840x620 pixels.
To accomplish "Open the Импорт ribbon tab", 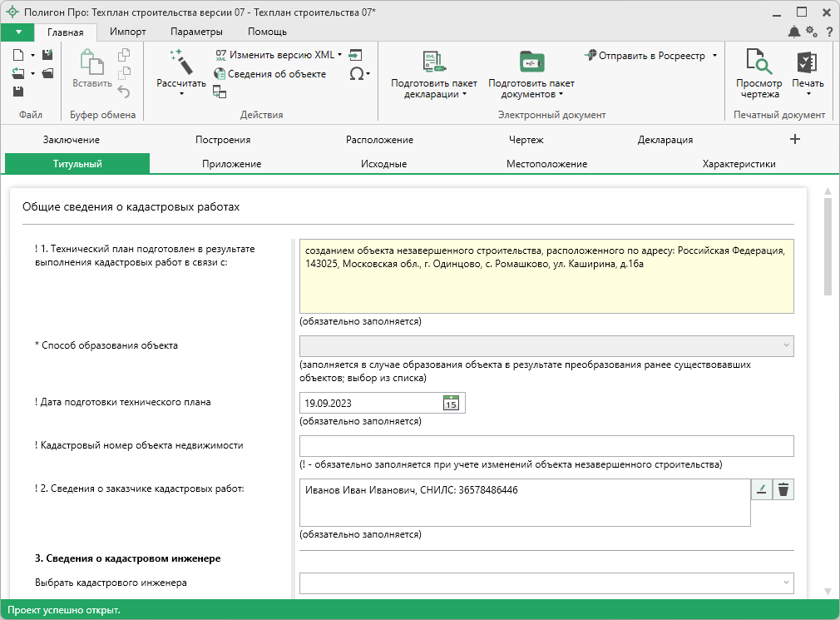I will tap(127, 32).
